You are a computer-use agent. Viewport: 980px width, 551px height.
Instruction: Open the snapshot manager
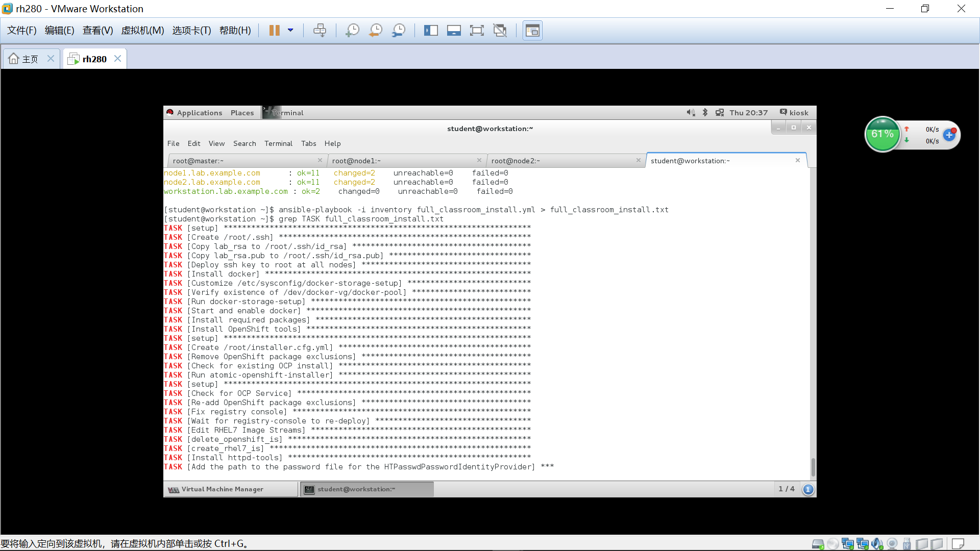click(x=399, y=31)
